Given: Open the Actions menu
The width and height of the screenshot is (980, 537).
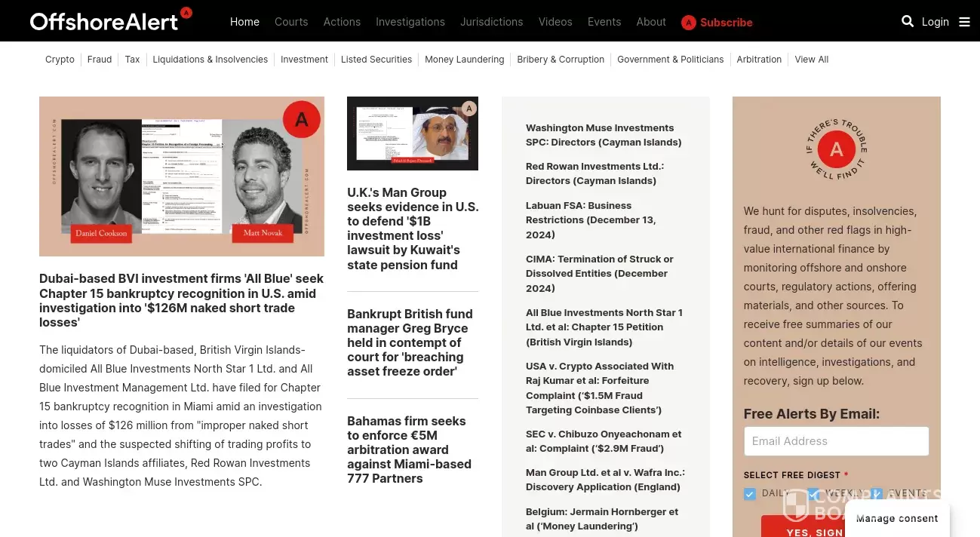Looking at the screenshot, I should tap(342, 22).
